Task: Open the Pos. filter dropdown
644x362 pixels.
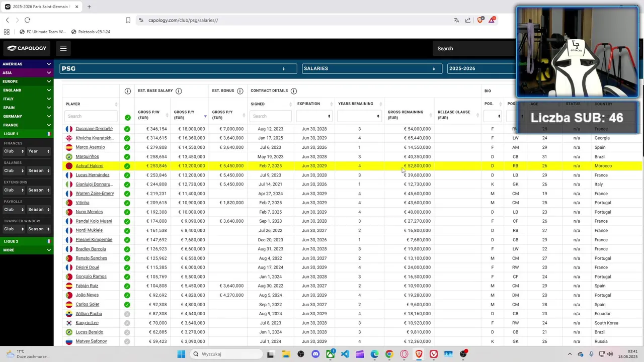Action: coord(492,116)
